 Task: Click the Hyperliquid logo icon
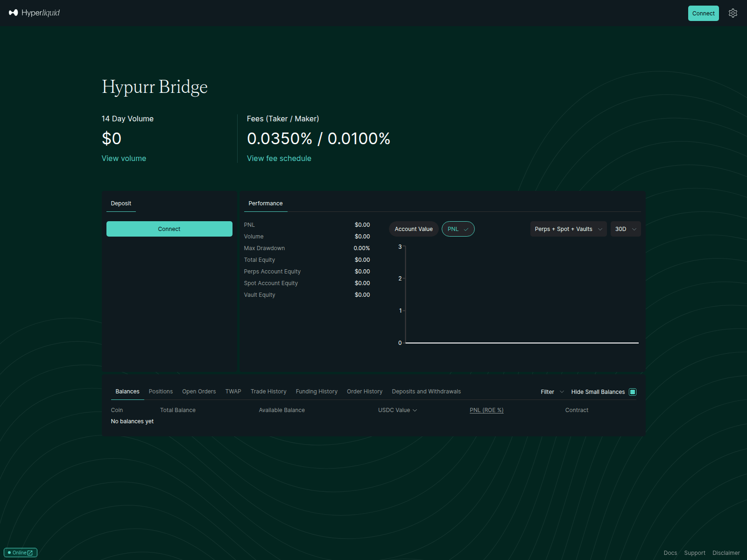[x=13, y=13]
